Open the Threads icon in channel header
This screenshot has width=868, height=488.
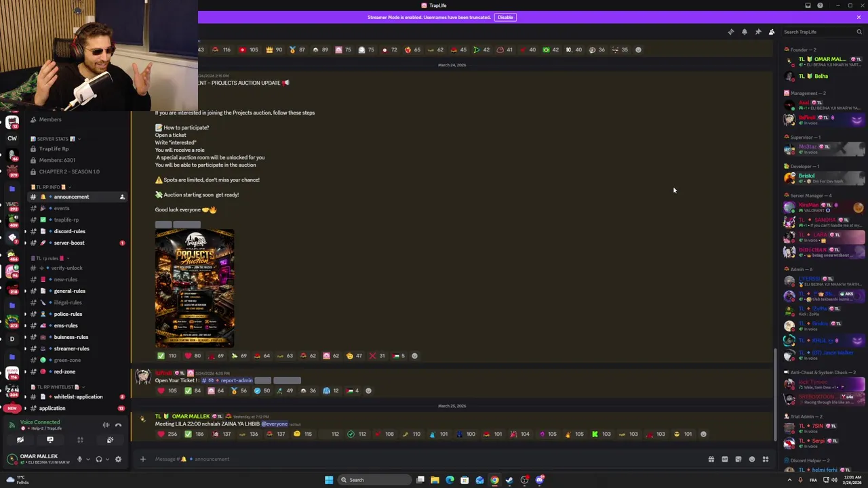point(730,32)
